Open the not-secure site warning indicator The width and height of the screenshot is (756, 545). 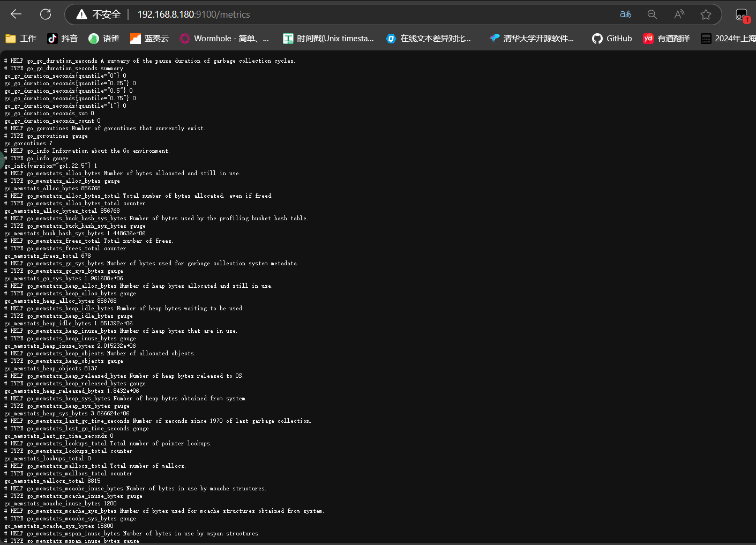[99, 14]
